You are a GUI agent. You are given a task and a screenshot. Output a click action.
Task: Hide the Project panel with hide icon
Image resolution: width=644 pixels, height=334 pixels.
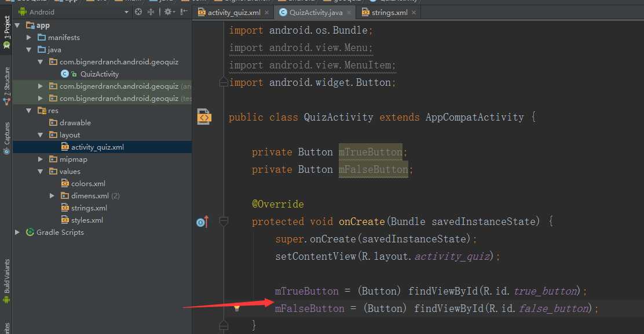point(184,12)
